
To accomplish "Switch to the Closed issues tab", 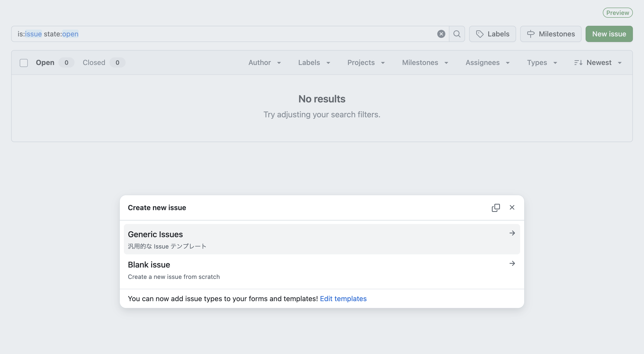I will point(94,62).
